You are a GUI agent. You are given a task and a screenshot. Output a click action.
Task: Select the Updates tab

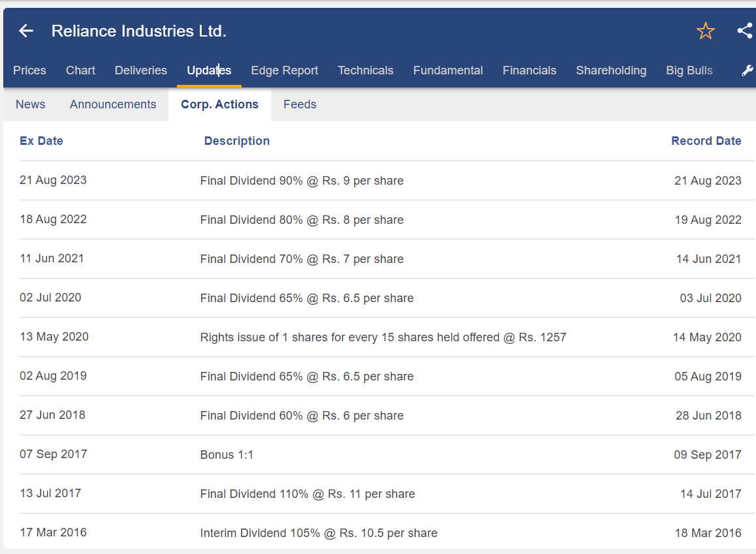[x=210, y=70]
